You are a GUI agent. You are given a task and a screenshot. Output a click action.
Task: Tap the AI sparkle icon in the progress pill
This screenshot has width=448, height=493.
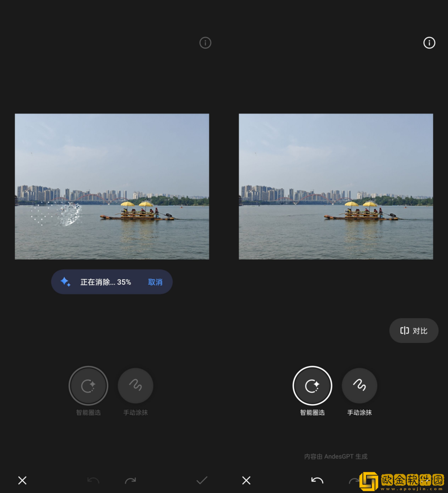[65, 281]
